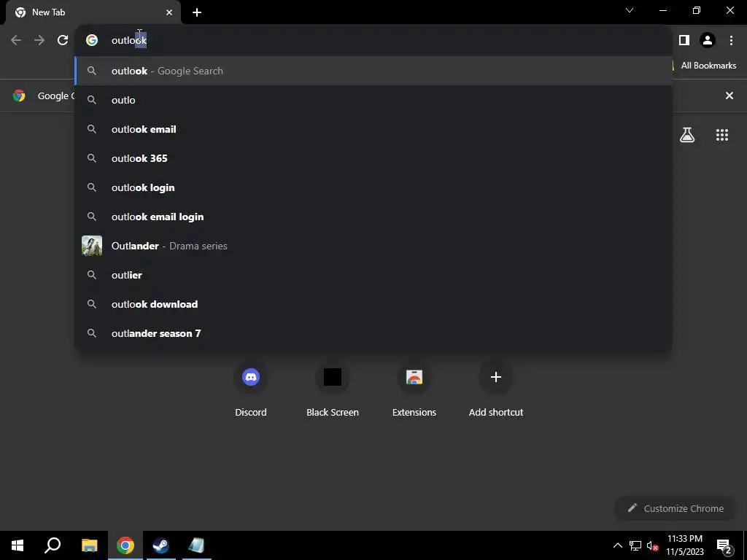Select the 'outlo' suggestion

coord(373,100)
